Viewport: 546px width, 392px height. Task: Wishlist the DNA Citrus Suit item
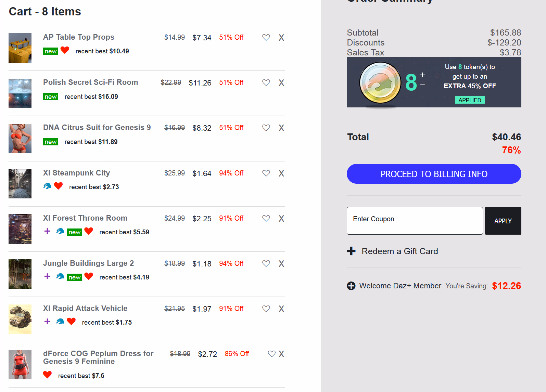(x=266, y=128)
